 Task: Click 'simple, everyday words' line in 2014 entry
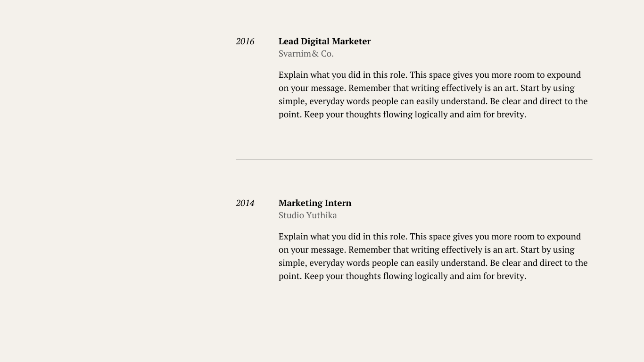433,263
